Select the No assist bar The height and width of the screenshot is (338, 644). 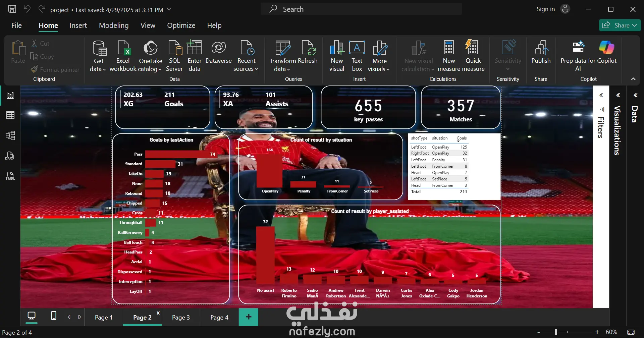265,255
